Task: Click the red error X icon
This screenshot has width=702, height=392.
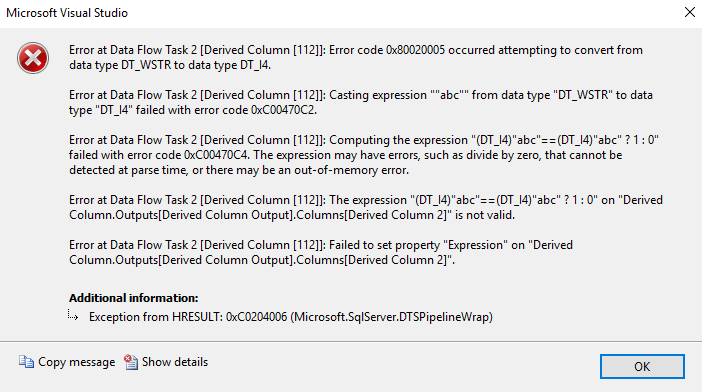Action: tap(33, 58)
